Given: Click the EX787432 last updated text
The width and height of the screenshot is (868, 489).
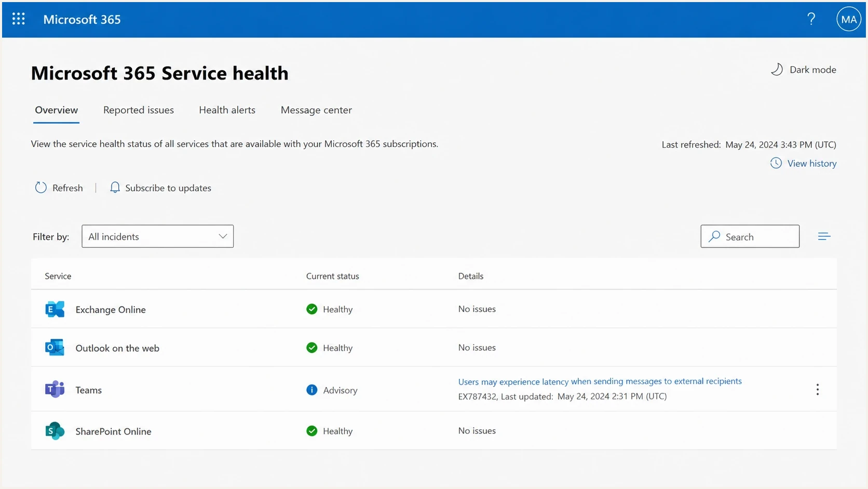Looking at the screenshot, I should point(562,396).
